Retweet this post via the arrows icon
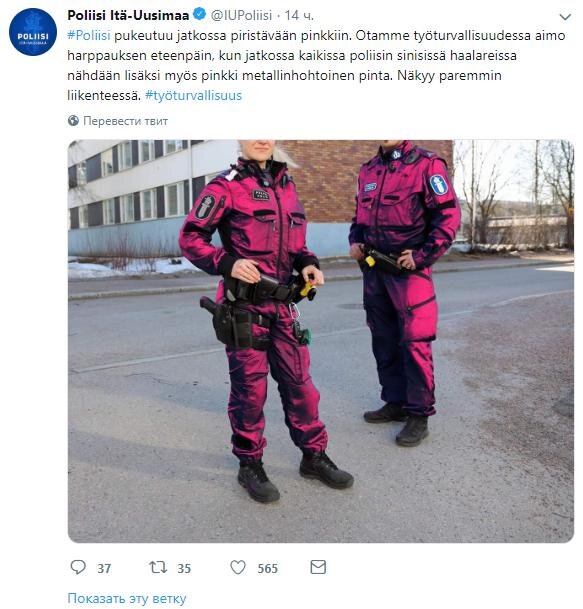This screenshot has height=609, width=583. pyautogui.click(x=158, y=567)
